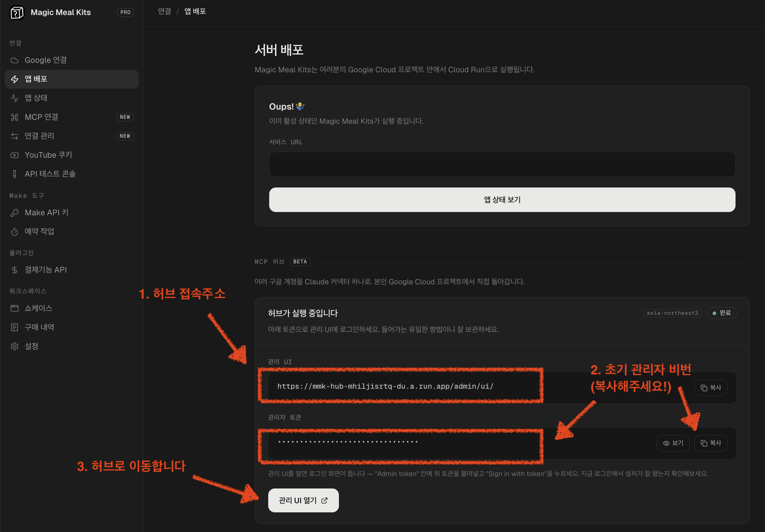Click the 앱 배포 breadcrumb text

pyautogui.click(x=195, y=12)
